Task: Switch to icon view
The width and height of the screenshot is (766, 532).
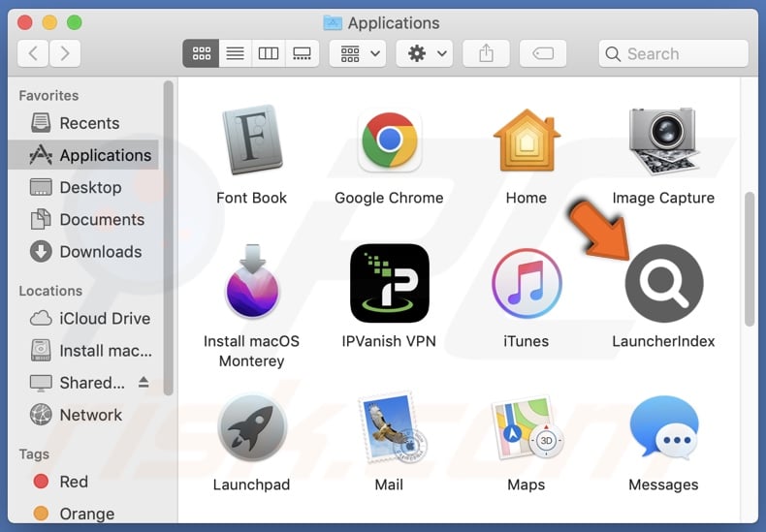Action: pos(201,53)
